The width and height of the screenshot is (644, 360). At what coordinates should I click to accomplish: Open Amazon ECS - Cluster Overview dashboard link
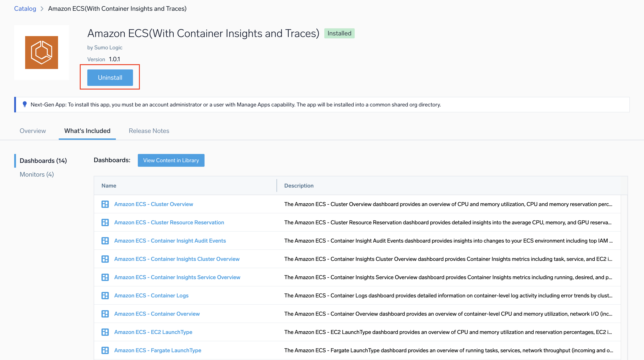(x=154, y=204)
